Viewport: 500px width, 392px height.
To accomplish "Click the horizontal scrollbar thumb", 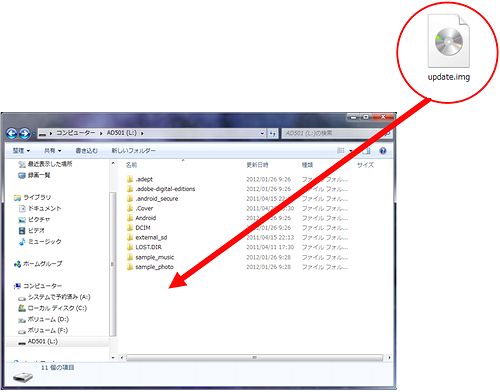I will (x=254, y=358).
